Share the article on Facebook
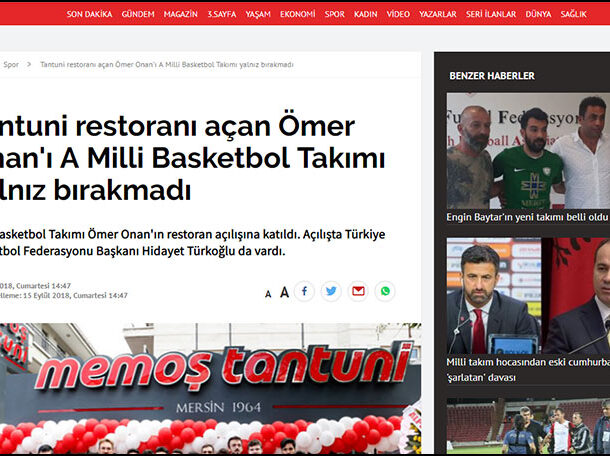 [x=304, y=292]
